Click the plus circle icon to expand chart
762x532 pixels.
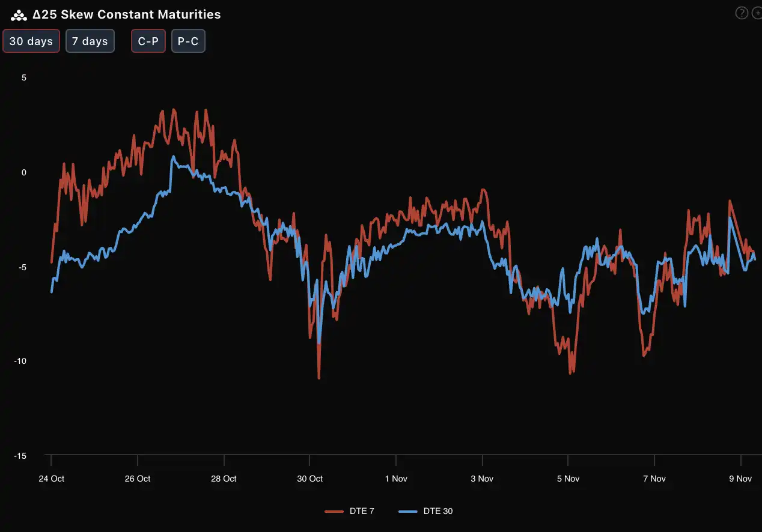(757, 13)
